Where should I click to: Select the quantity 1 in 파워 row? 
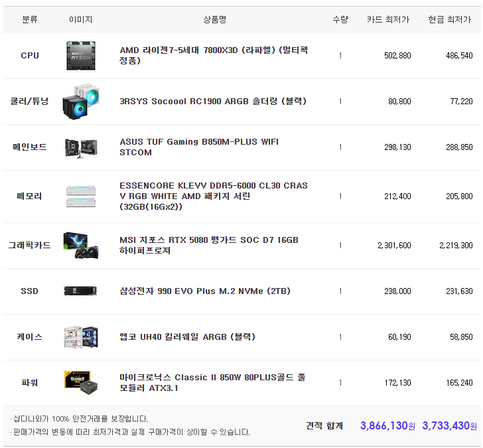(x=340, y=383)
